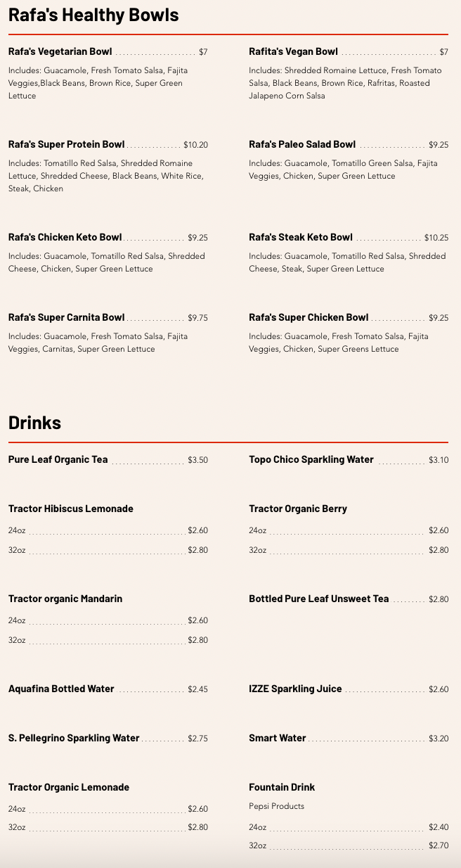The image size is (461, 868).
Task: Click Rafa's Steak Keto Bowl name
Action: (x=301, y=237)
